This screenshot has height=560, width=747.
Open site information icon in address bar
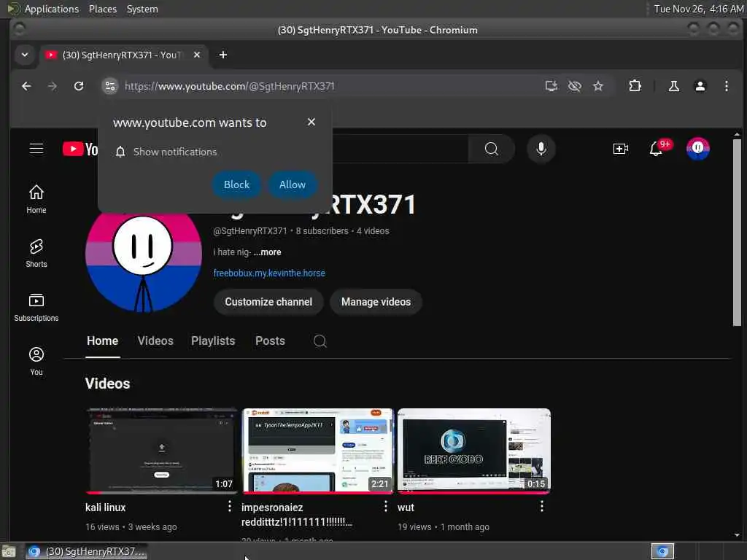tap(110, 86)
